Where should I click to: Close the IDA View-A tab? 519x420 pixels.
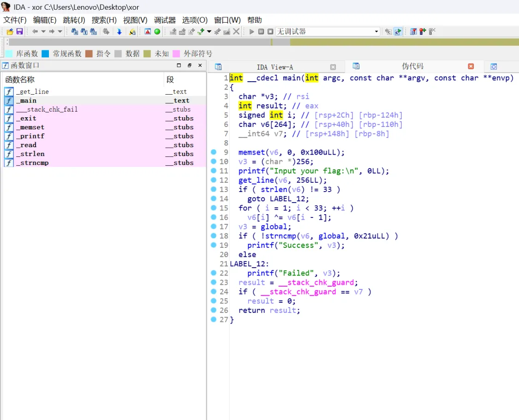click(333, 67)
